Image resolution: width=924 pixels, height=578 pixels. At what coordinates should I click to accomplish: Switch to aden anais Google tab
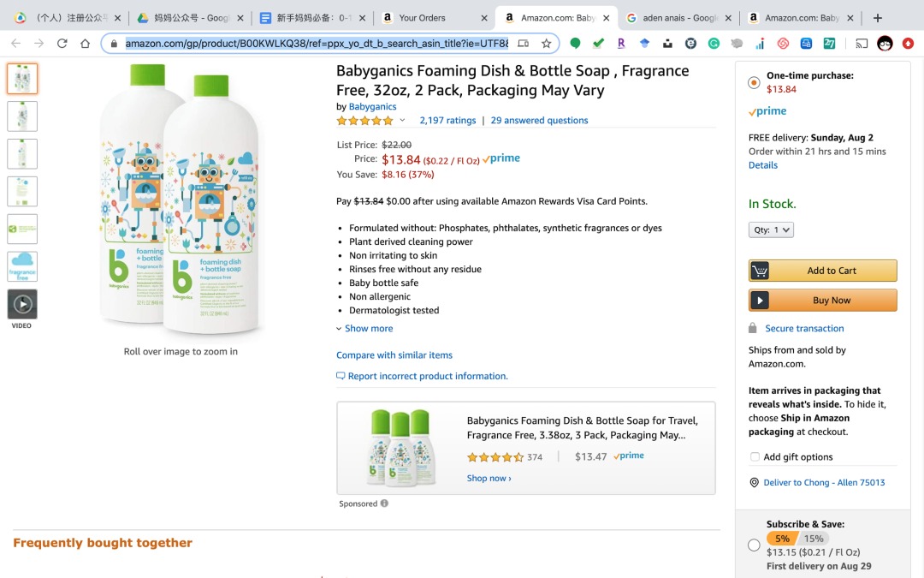[x=678, y=18]
